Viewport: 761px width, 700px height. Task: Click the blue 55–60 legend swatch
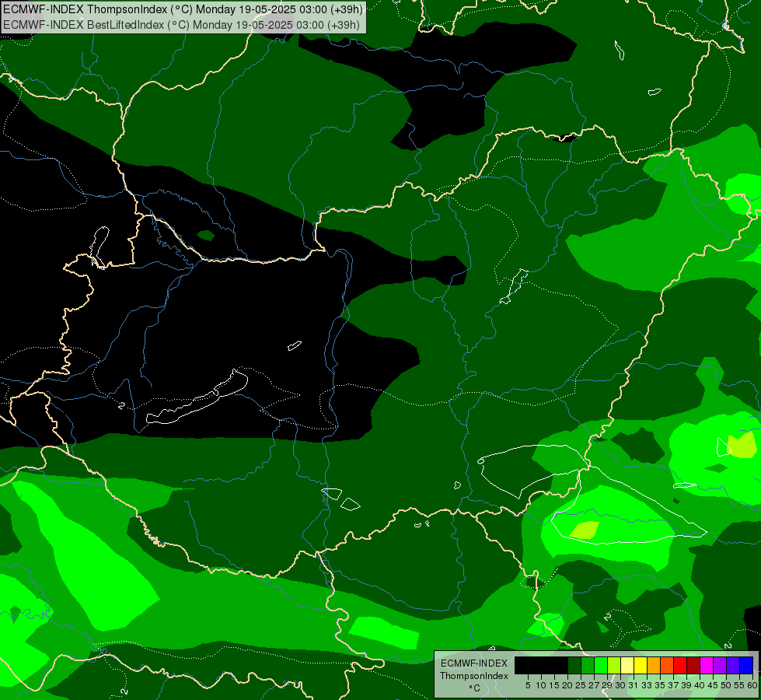[746, 665]
